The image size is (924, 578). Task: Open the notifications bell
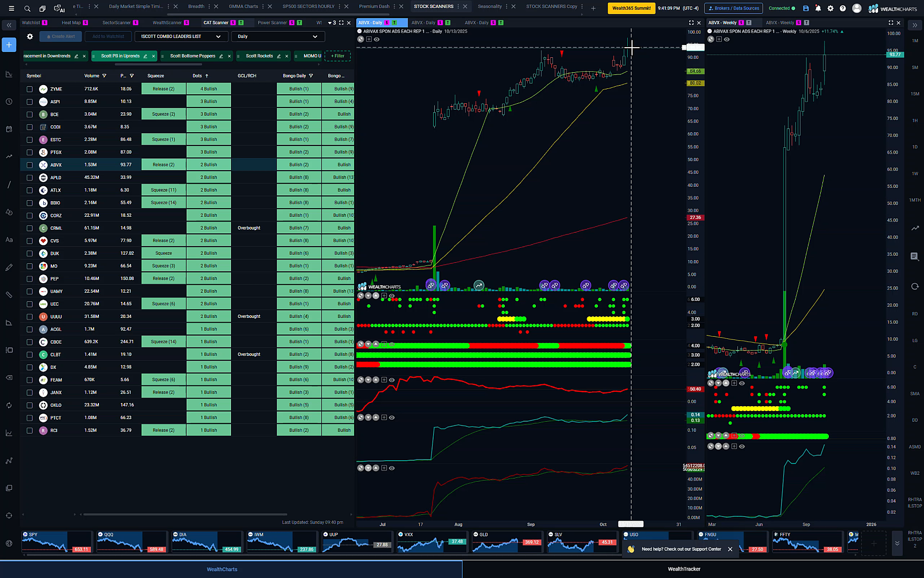click(x=818, y=9)
